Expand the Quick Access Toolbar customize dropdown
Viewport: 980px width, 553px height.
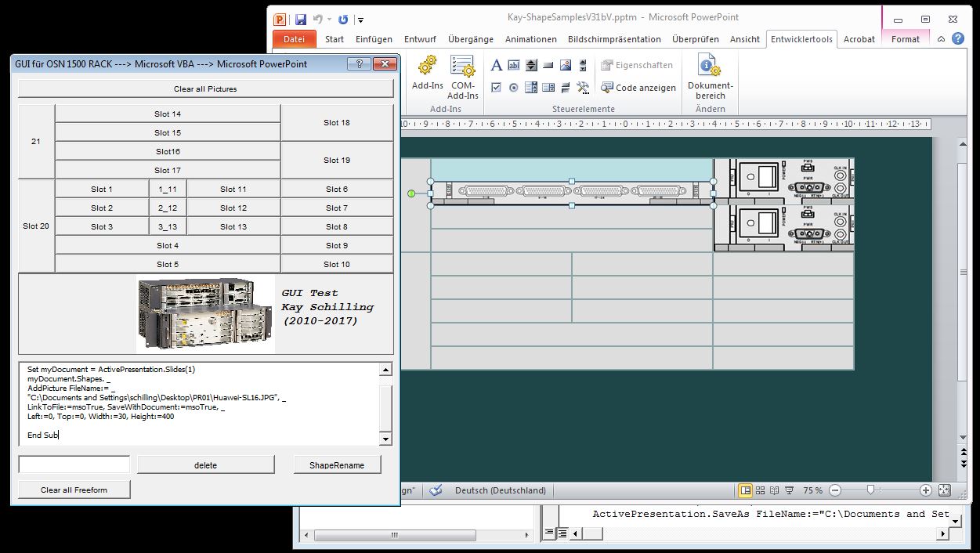coord(360,19)
